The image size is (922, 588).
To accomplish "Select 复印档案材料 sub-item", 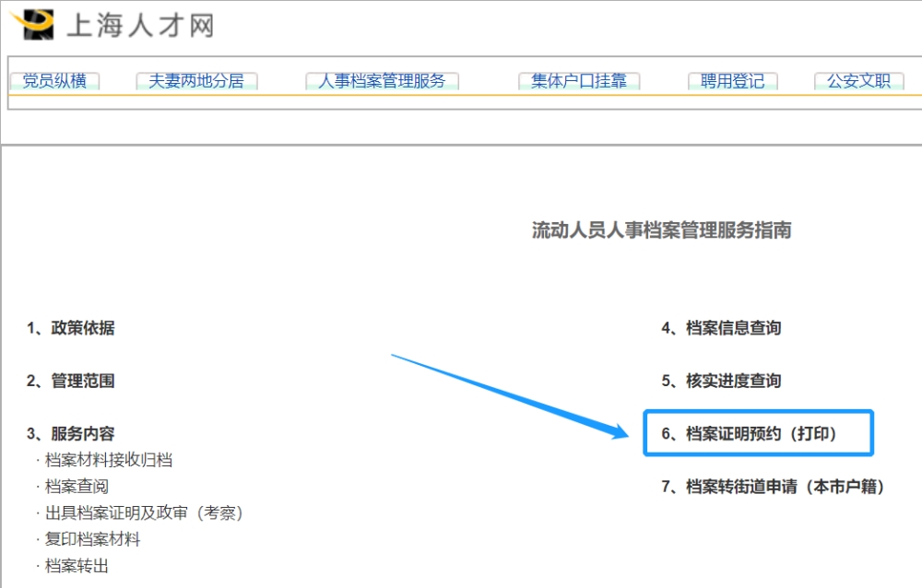I will tap(93, 539).
